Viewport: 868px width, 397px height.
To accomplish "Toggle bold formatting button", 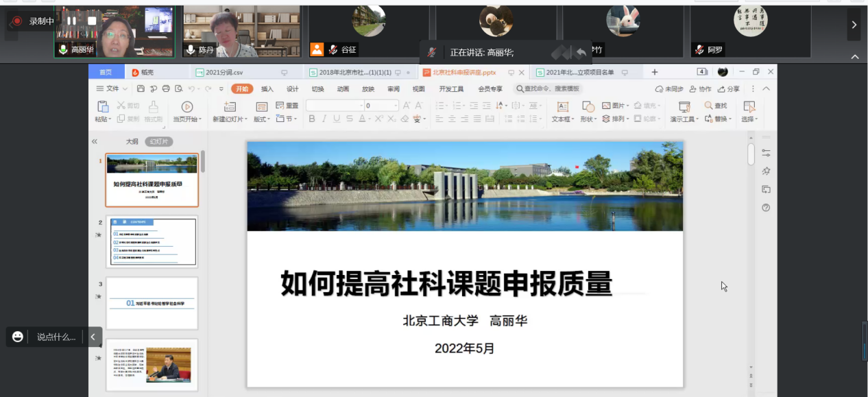I will click(x=312, y=119).
